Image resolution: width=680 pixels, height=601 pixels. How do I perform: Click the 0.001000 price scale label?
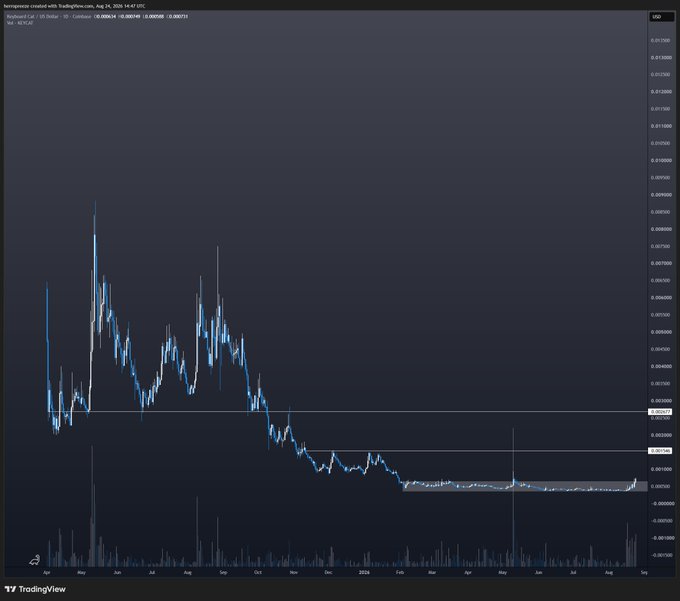click(x=660, y=469)
